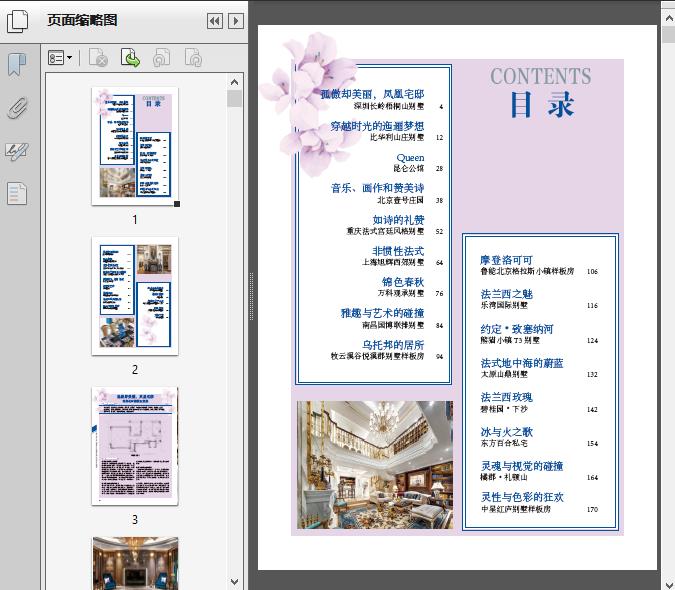The height and width of the screenshot is (590, 675).
Task: Open the thumbnails options dropdown menu
Action: pyautogui.click(x=61, y=59)
